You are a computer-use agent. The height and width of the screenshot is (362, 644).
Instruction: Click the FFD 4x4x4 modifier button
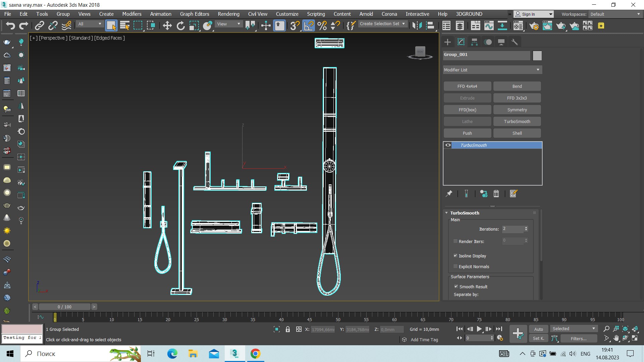tap(467, 86)
